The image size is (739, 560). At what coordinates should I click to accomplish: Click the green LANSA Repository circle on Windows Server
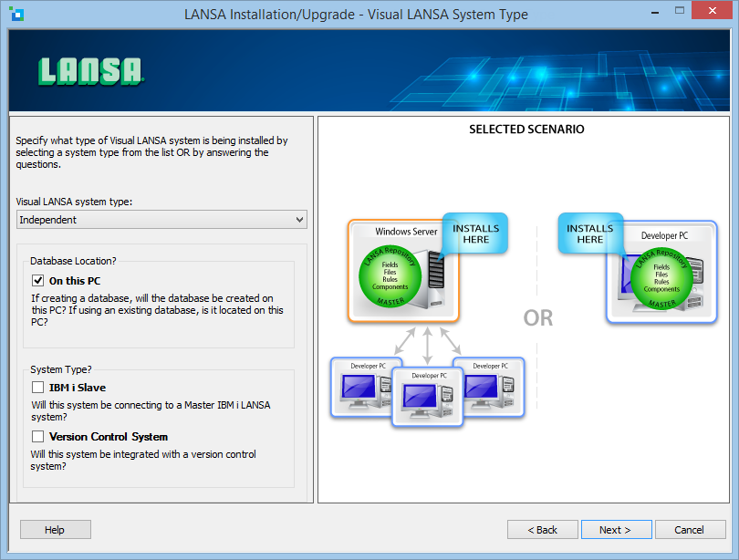(x=390, y=276)
